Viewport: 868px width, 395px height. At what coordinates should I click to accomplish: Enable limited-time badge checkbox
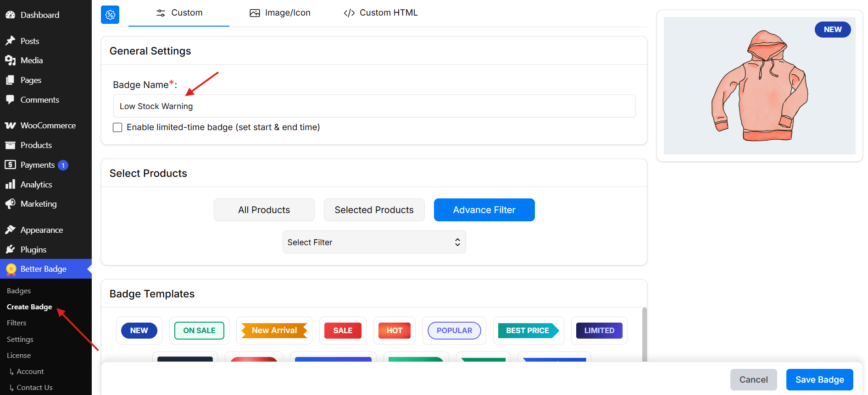point(117,127)
